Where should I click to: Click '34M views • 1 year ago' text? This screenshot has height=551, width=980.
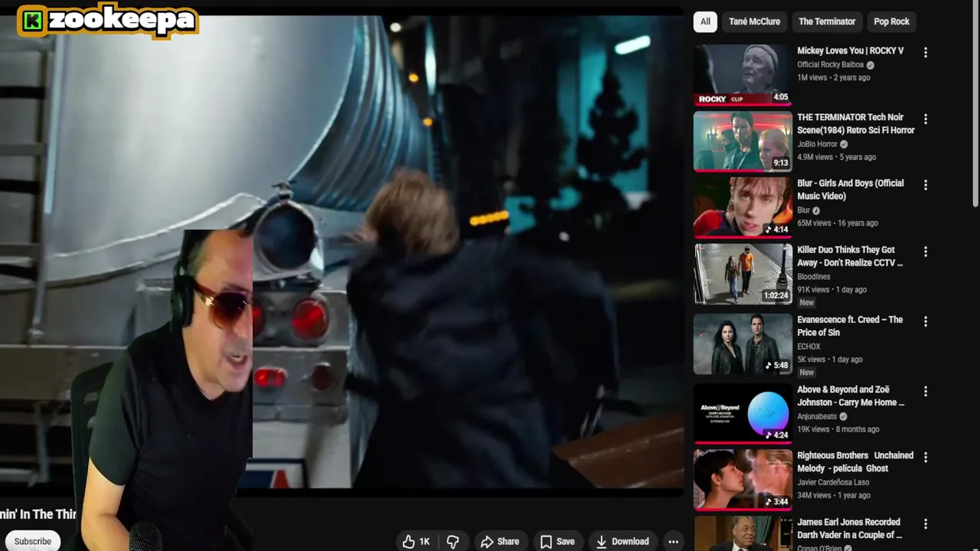[x=835, y=495]
